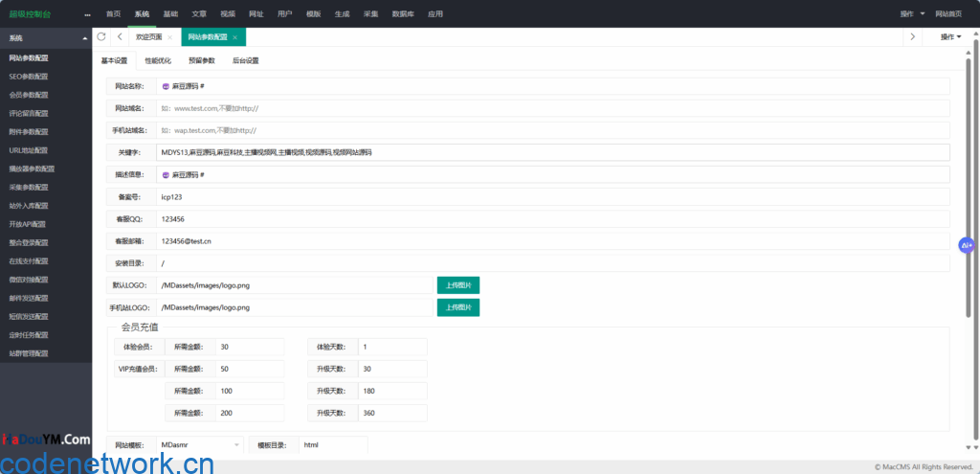Switch to the 性能优化 tab
Image resolution: width=980 pixels, height=474 pixels.
coord(158,60)
